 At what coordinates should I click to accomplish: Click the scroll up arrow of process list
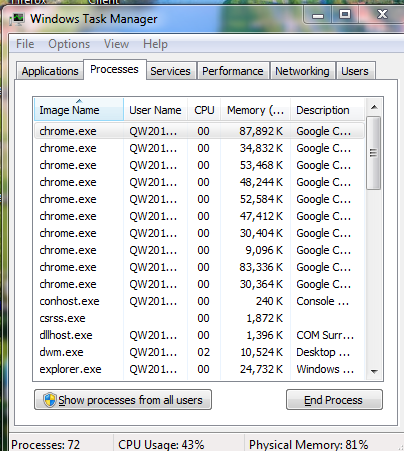tap(374, 107)
